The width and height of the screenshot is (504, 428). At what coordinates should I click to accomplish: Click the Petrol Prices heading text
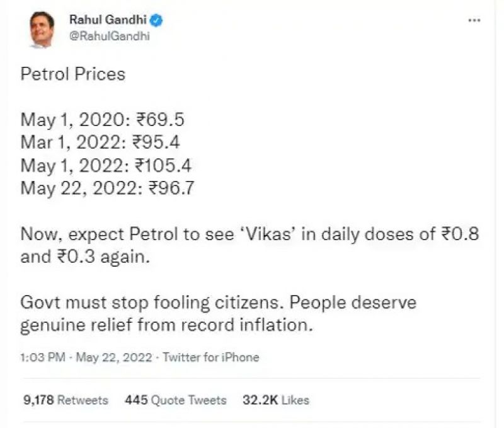[x=73, y=74]
